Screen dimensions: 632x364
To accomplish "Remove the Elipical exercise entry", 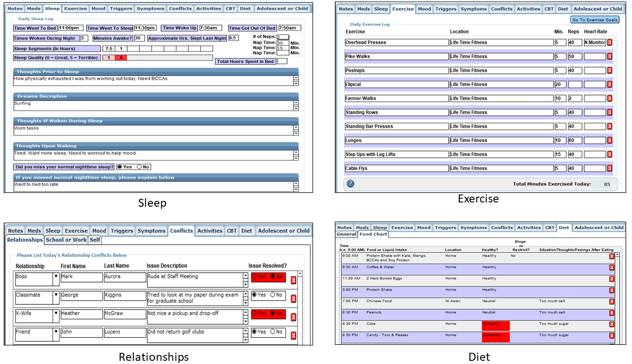I will point(610,84).
